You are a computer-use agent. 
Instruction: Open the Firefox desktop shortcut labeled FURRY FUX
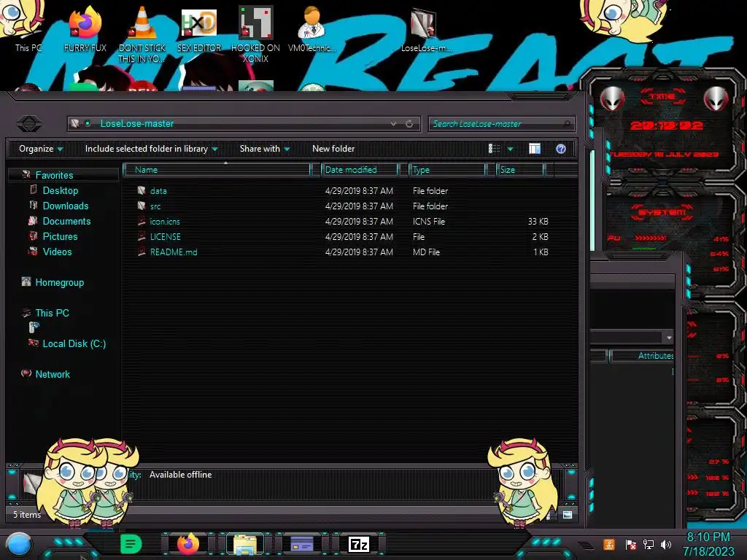click(x=85, y=28)
